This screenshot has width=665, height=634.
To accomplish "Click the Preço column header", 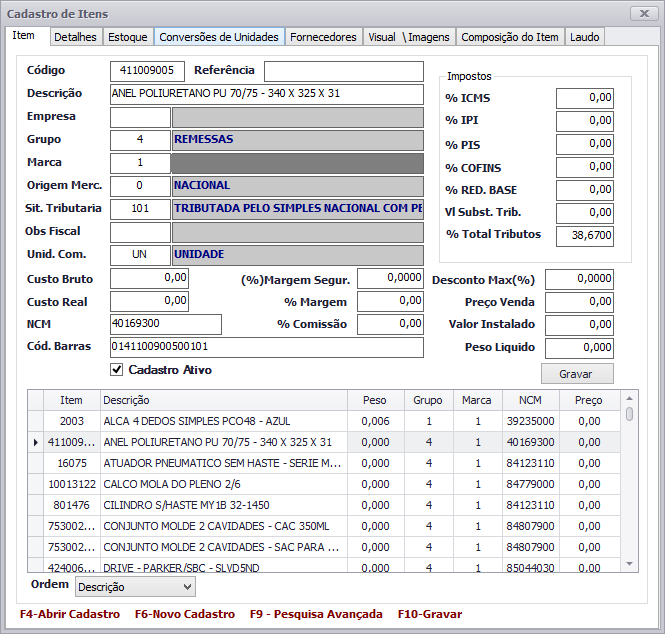I will click(590, 400).
